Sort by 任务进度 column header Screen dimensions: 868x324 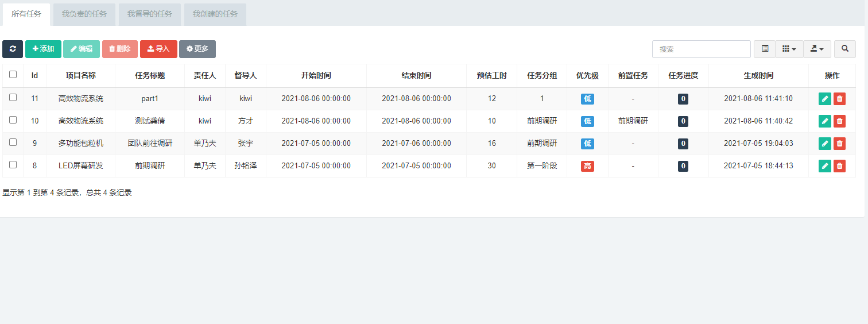coord(683,75)
